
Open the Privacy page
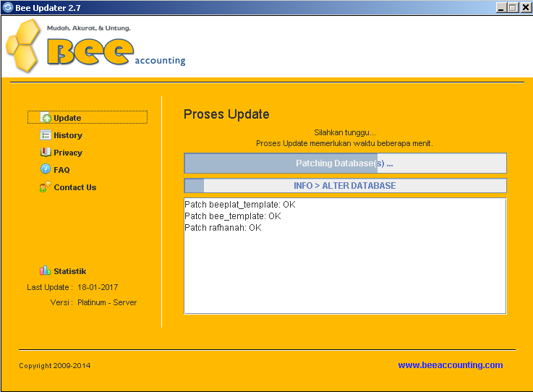pyautogui.click(x=68, y=153)
